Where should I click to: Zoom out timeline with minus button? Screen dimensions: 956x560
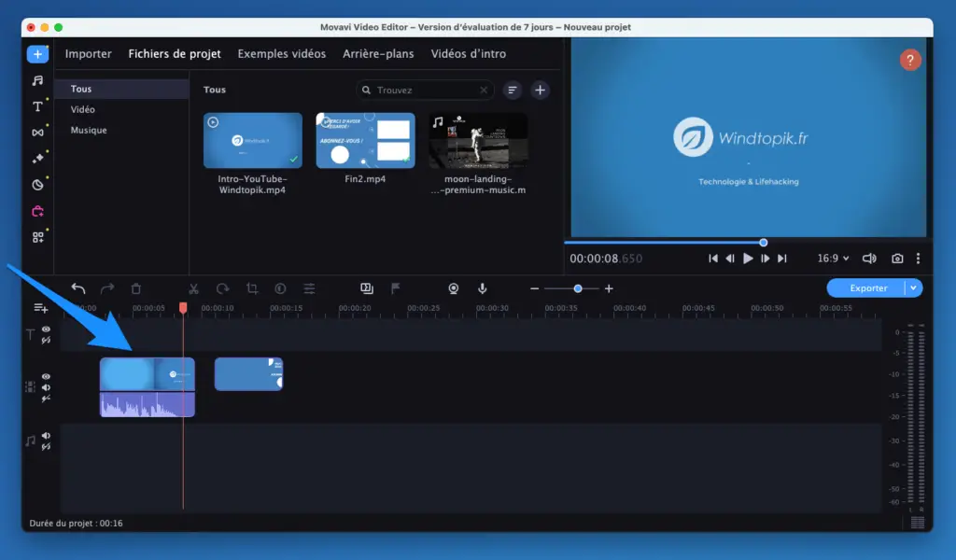coord(535,288)
